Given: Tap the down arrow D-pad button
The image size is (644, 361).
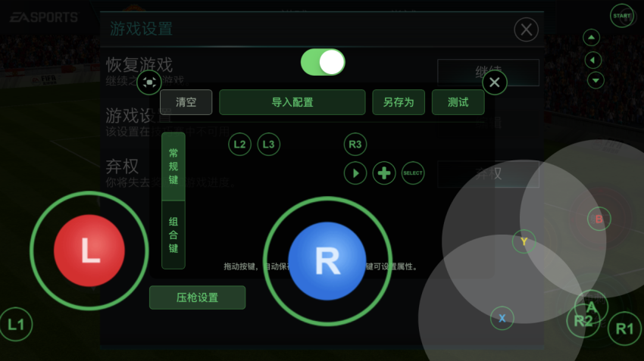Looking at the screenshot, I should (x=596, y=80).
